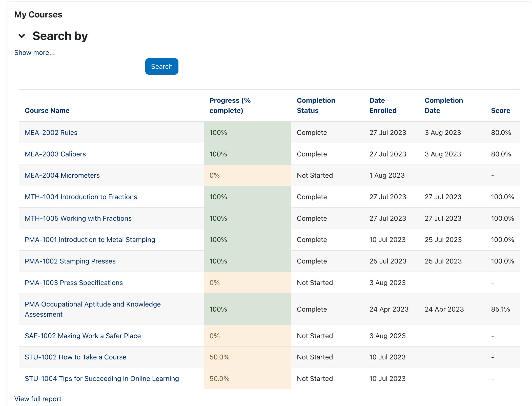The height and width of the screenshot is (406, 532).
Task: Sort table by Score column header
Action: (x=500, y=111)
